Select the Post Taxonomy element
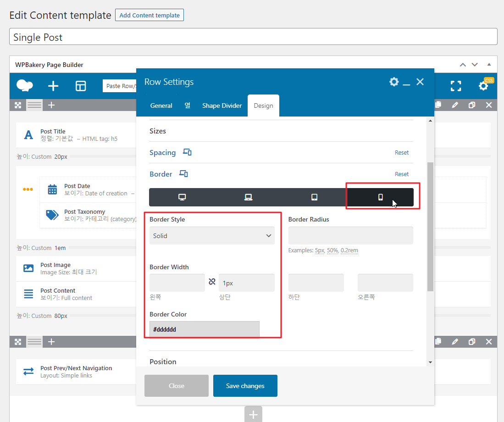Screen dimensions: 504x422 (88, 215)
